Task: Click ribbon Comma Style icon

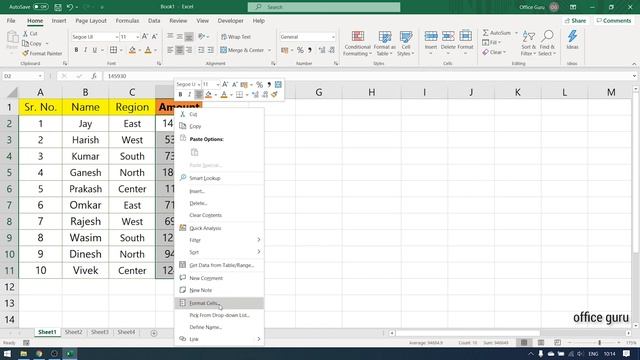Action: click(x=310, y=50)
